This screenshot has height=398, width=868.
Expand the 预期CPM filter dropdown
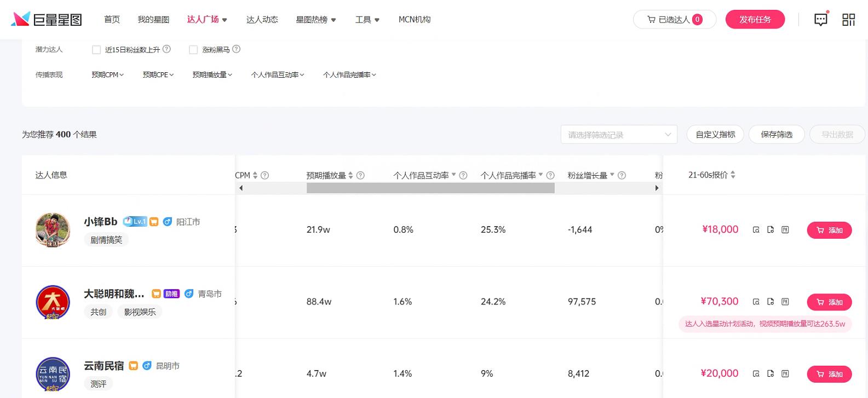pyautogui.click(x=107, y=75)
